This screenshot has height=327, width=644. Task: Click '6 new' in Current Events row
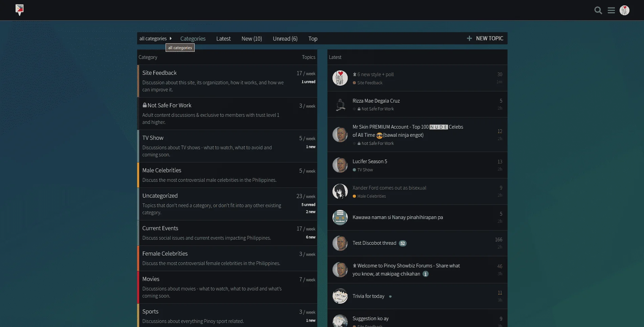(310, 237)
